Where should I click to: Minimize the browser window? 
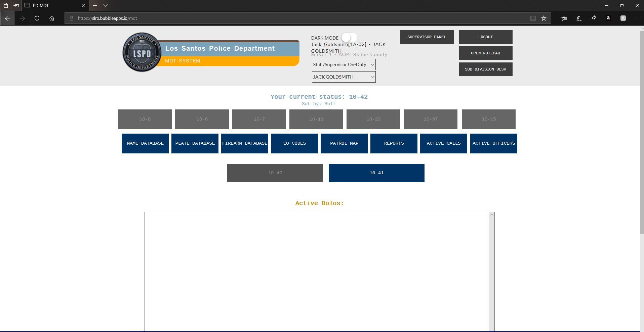607,5
